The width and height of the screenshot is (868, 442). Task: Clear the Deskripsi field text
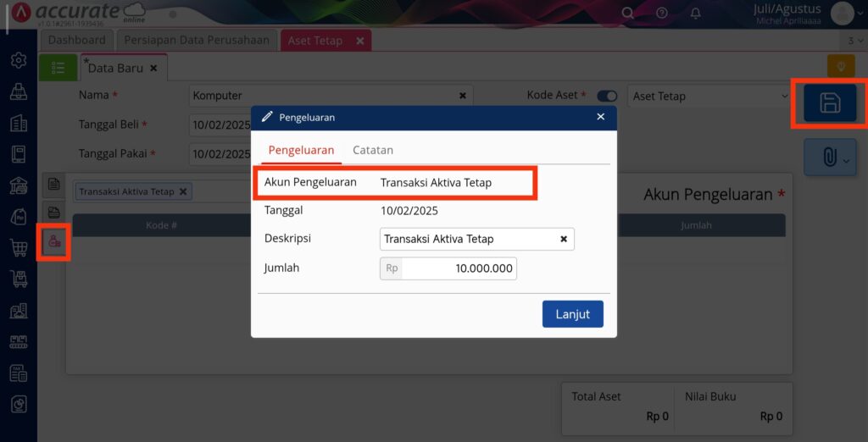coord(564,239)
